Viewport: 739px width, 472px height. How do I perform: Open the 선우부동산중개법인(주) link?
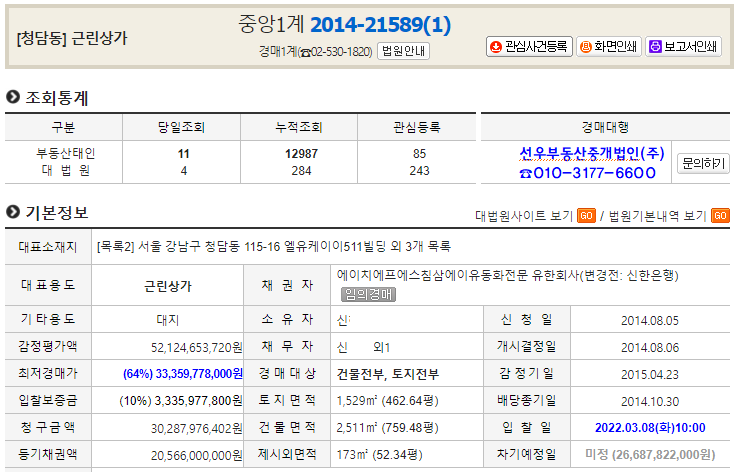click(591, 153)
